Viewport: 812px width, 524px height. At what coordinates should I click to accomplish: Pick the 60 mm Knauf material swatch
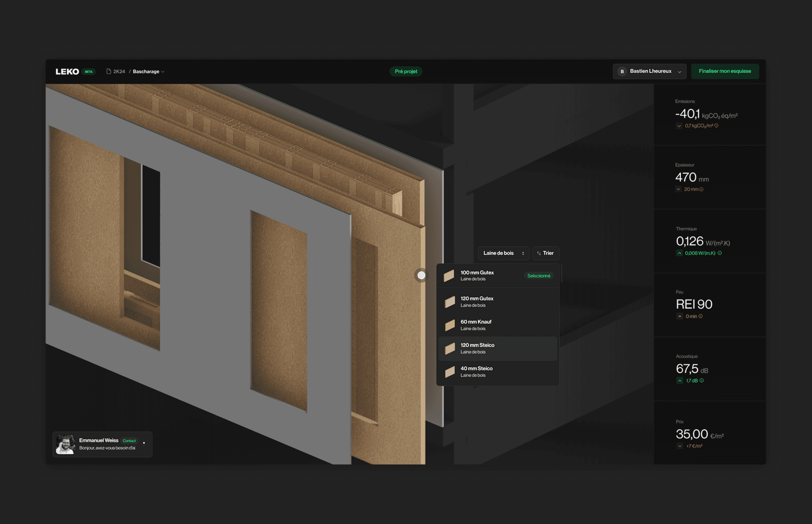450,325
